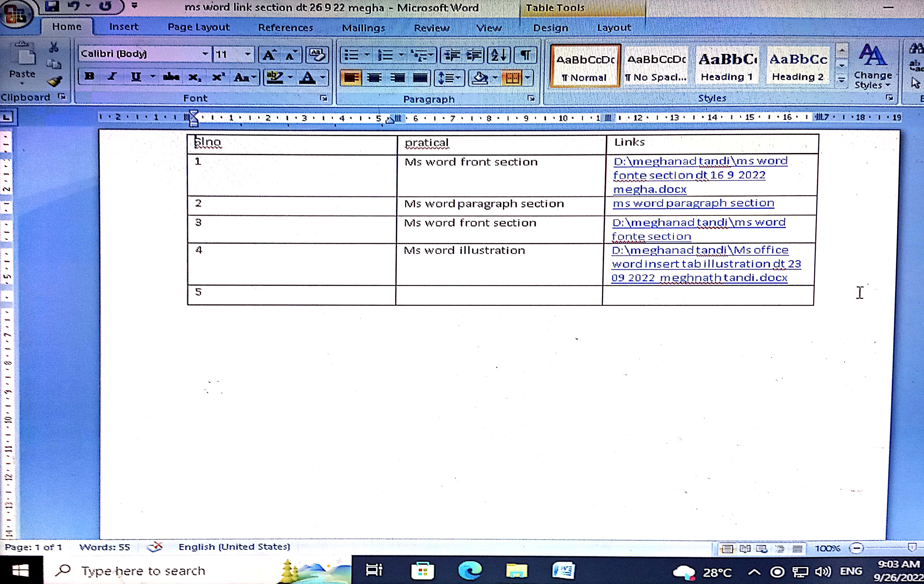Toggle Strikethrough formatting
Screen dimensions: 924x584
[171, 77]
